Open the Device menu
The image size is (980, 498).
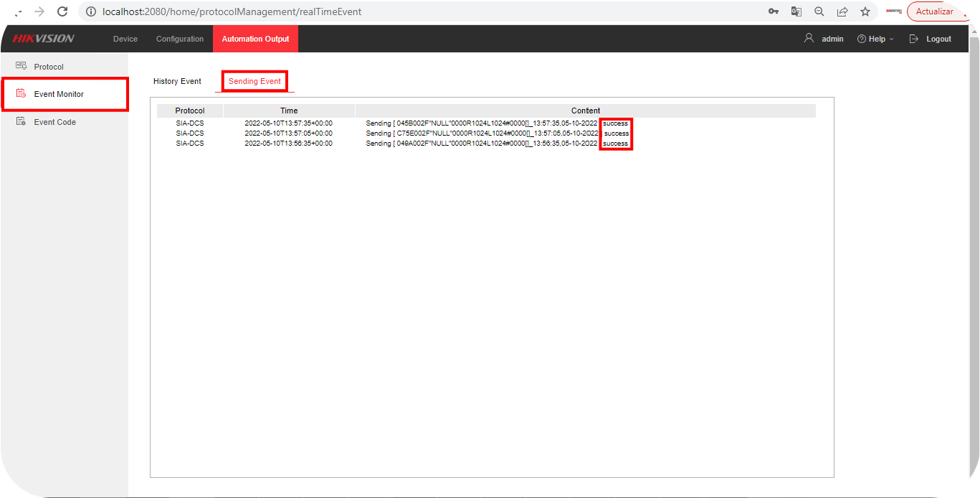click(x=125, y=39)
